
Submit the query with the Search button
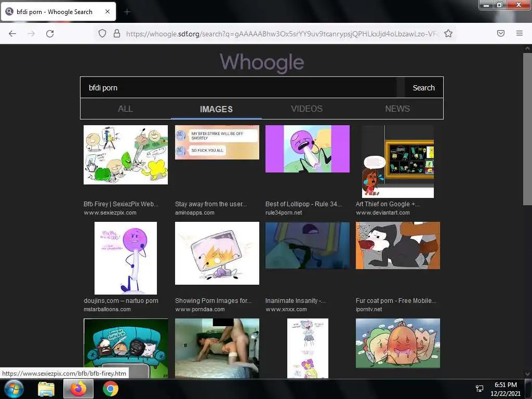click(423, 87)
